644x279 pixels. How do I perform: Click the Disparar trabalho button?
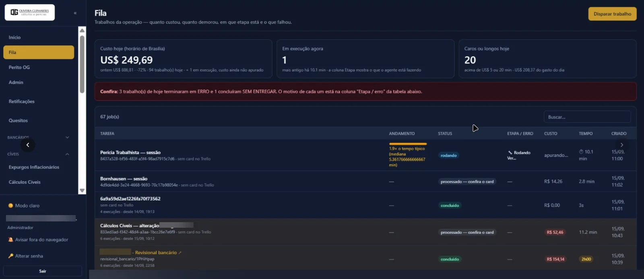coord(612,14)
